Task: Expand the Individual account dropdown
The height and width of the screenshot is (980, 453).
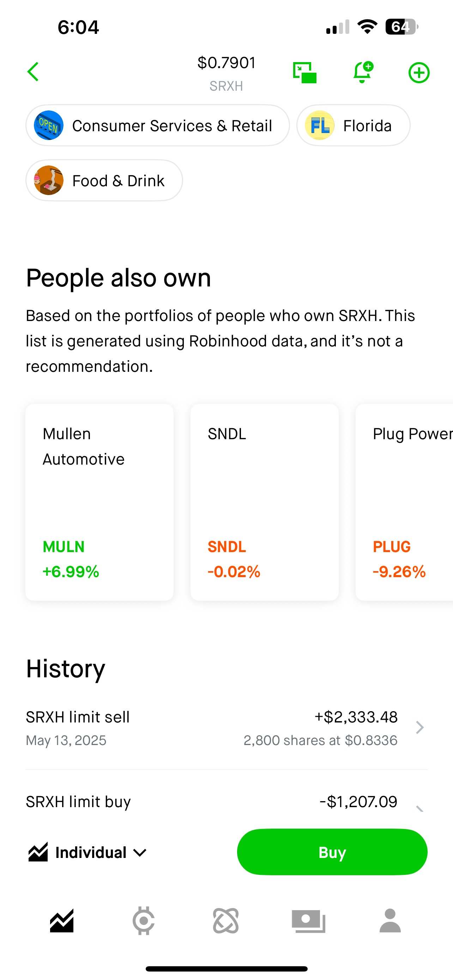Action: [x=87, y=852]
